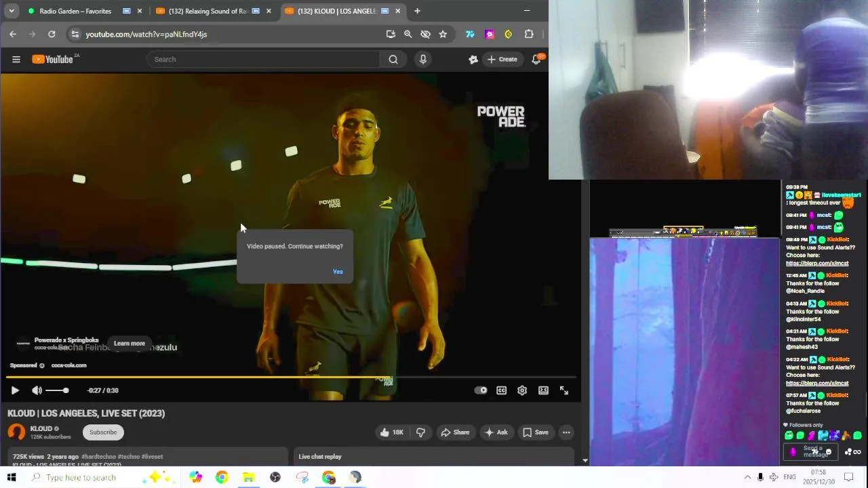Open the browser extensions puzzle icon
868x488 pixels.
[x=529, y=34]
